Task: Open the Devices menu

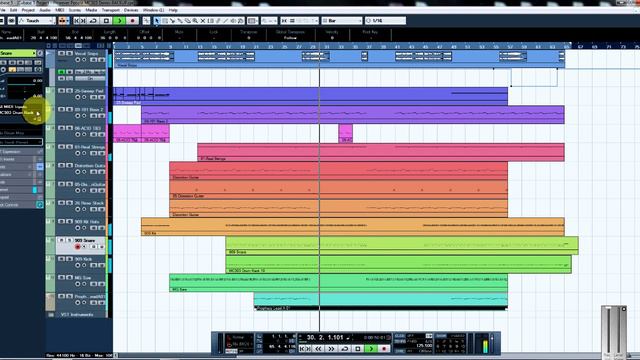Action: 131,10
